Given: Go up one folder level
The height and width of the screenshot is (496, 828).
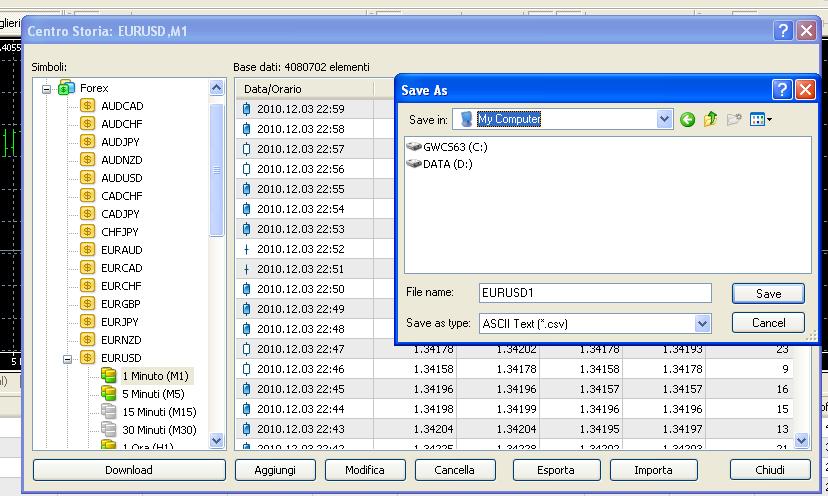Looking at the screenshot, I should coord(710,119).
